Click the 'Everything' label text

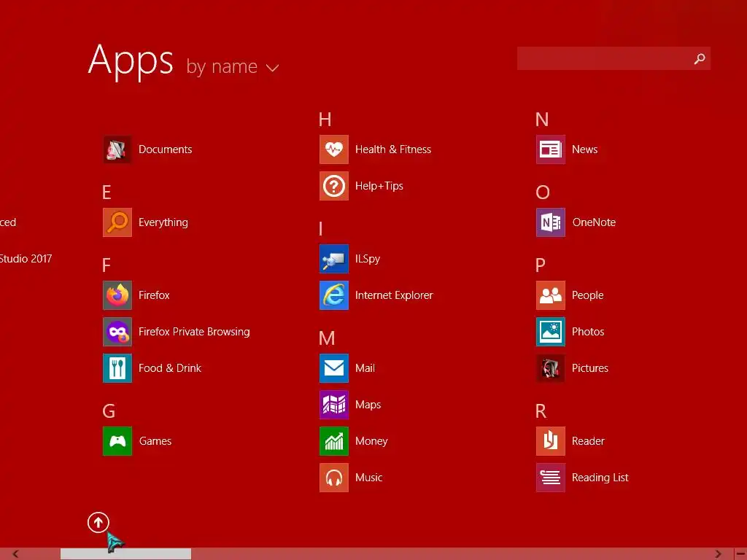tap(163, 222)
